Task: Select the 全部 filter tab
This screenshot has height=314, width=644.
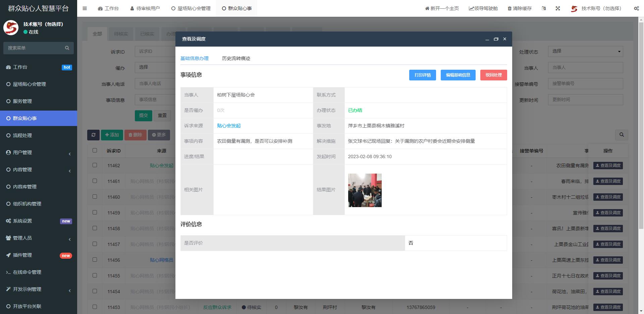Action: [97, 34]
